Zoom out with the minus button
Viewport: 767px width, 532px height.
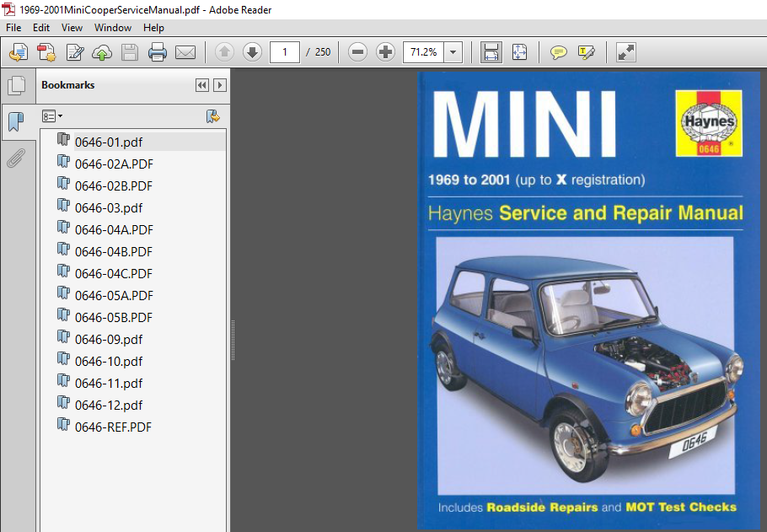[357, 52]
